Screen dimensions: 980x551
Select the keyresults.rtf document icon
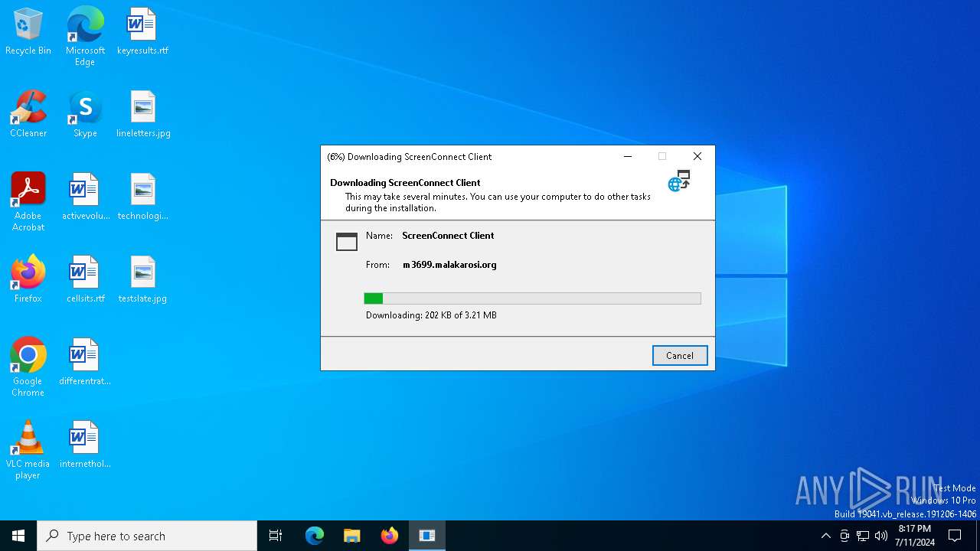[x=142, y=32]
